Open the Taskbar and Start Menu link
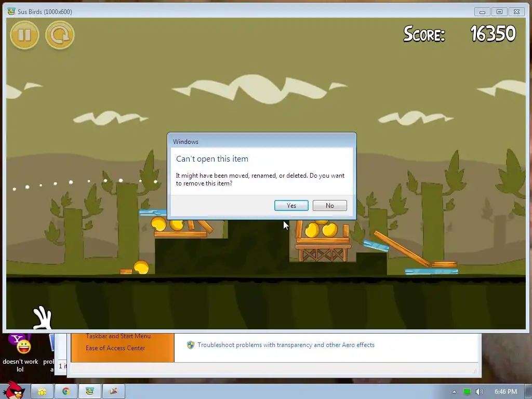Image resolution: width=532 pixels, height=399 pixels. 118,336
